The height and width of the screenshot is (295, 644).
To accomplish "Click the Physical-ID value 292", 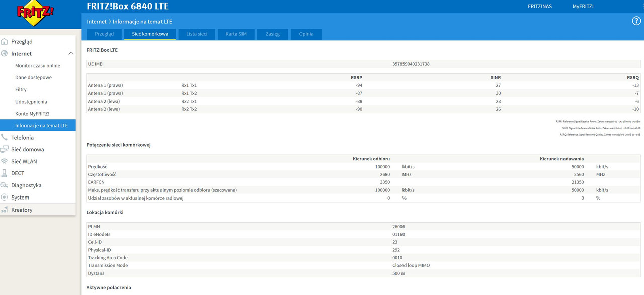I will click(396, 250).
